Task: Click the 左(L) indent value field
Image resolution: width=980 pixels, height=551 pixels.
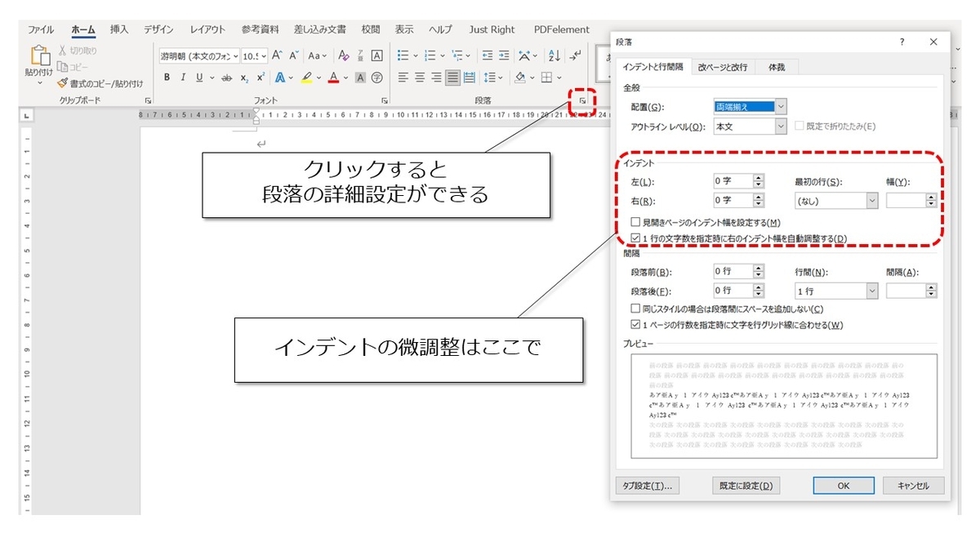Action: [733, 181]
